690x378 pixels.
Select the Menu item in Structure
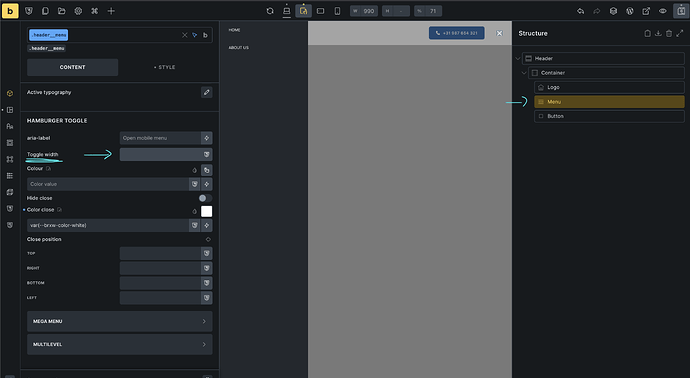pyautogui.click(x=609, y=102)
